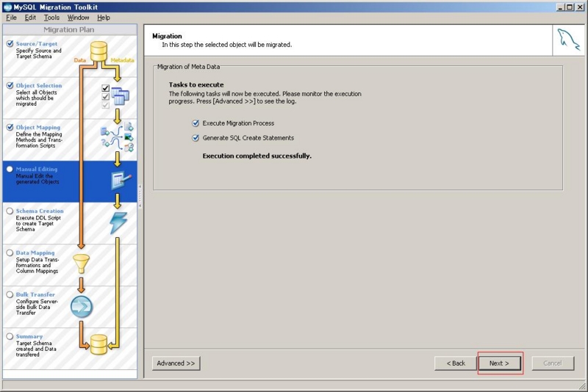Viewport: 588px width, 392px height.
Task: Click the Manual Editing pencil icon
Action: pyautogui.click(x=121, y=180)
